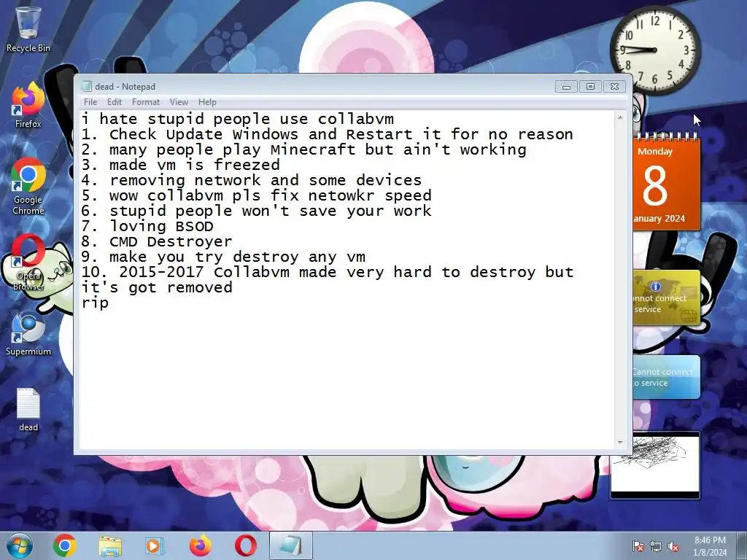Image resolution: width=747 pixels, height=560 pixels.
Task: Select the Firefox desktop shortcut
Action: 28,106
